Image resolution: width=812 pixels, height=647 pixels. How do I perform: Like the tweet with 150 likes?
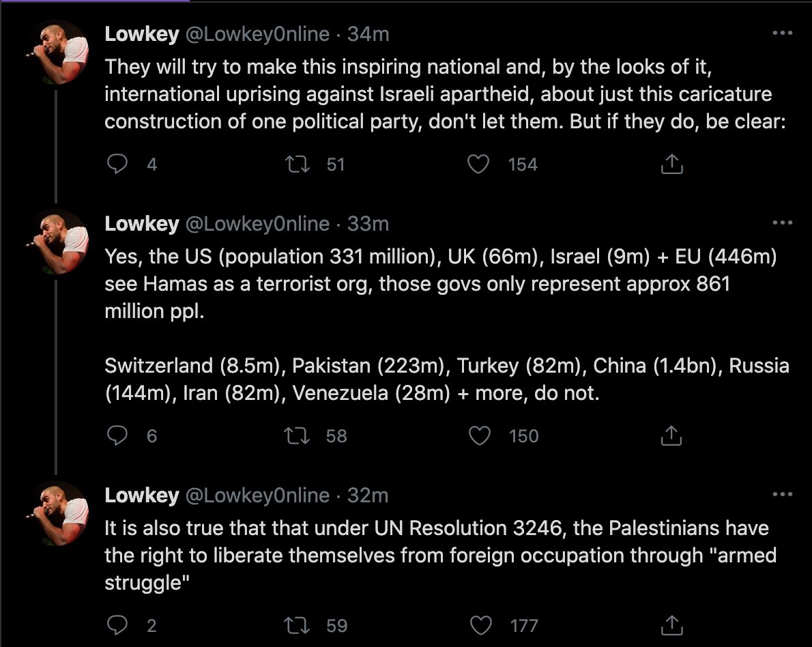(480, 435)
